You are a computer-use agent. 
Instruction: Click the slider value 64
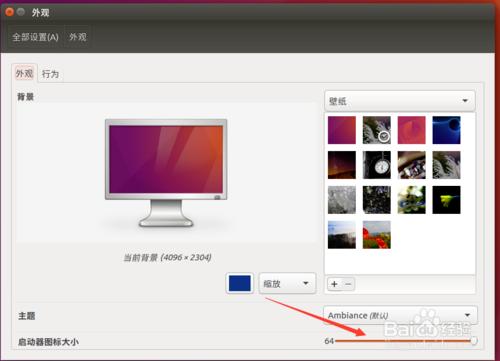tap(329, 341)
